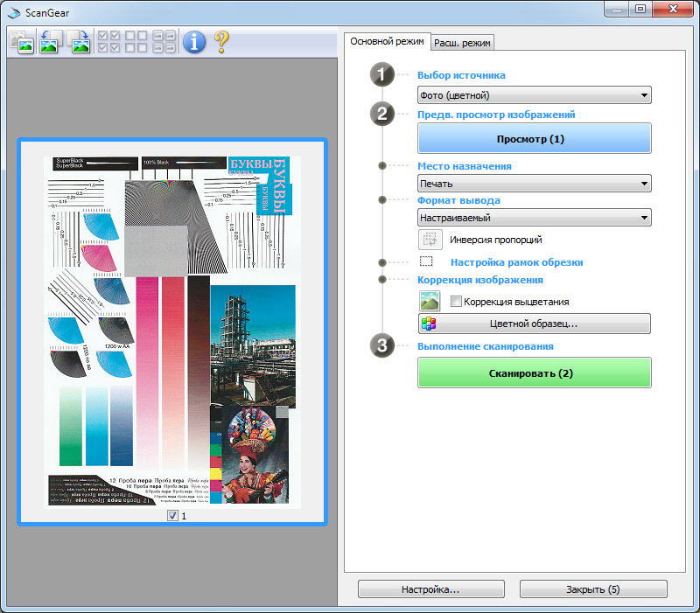Click Выбор источника heading
Viewport: 700px width, 613px height.
click(461, 75)
